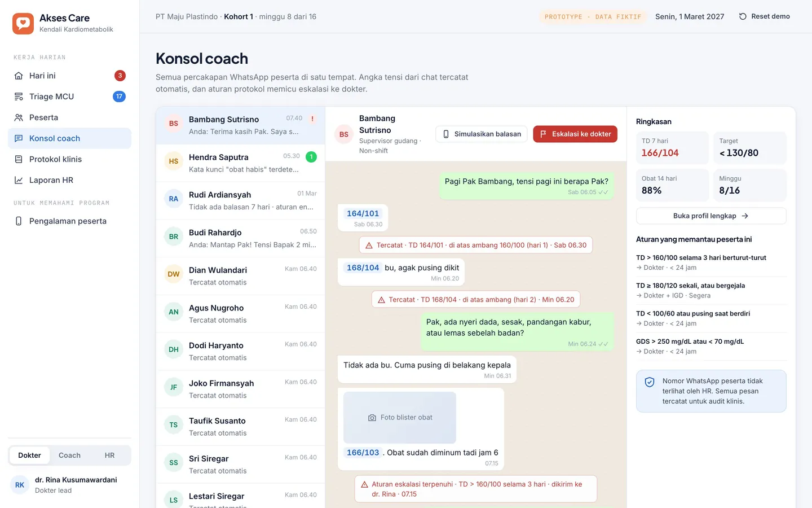Screen dimensions: 812x508
Task: Click the shield icon in privacy notice
Action: [x=650, y=382]
